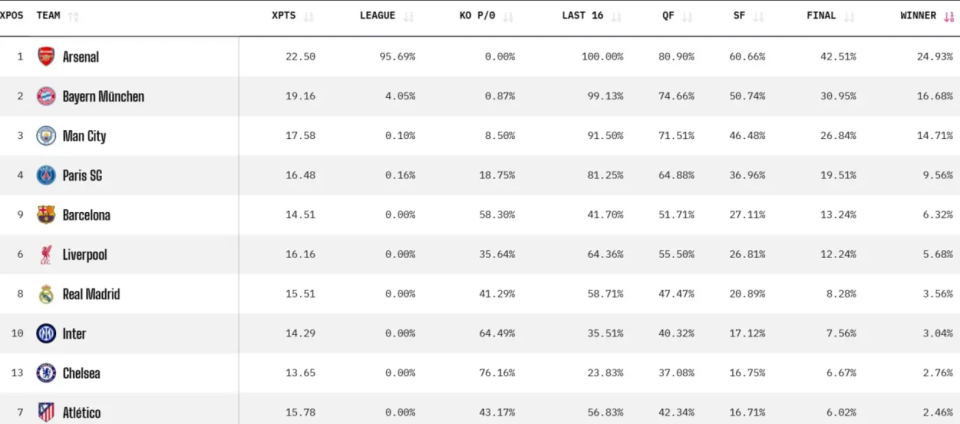The height and width of the screenshot is (424, 960).
Task: Click the Man City club badge
Action: [46, 136]
